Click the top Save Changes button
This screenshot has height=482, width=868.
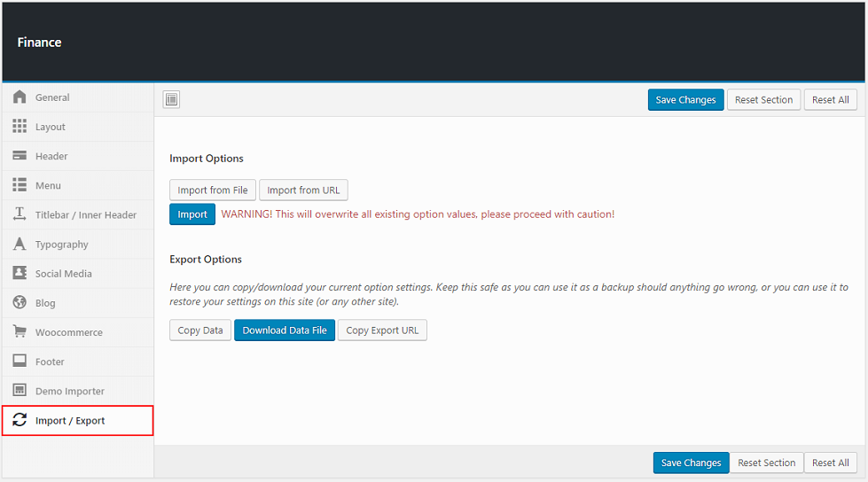click(685, 100)
